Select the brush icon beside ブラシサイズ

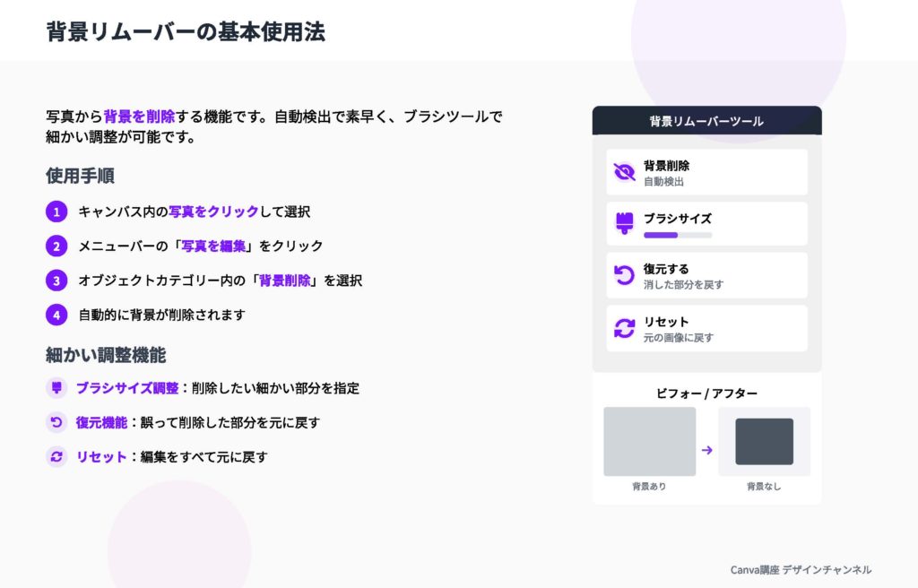[x=624, y=224]
